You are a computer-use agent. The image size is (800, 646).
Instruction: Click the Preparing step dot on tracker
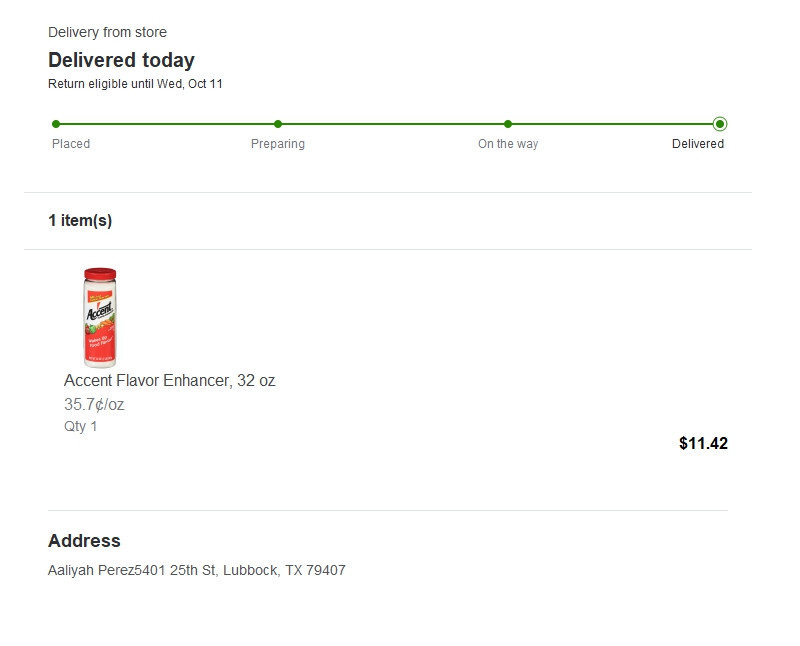pyautogui.click(x=278, y=124)
